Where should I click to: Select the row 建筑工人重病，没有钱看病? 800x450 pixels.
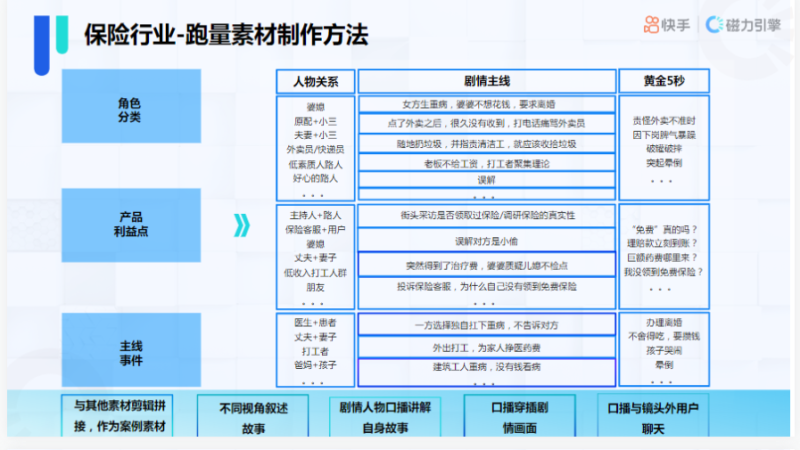[487, 372]
